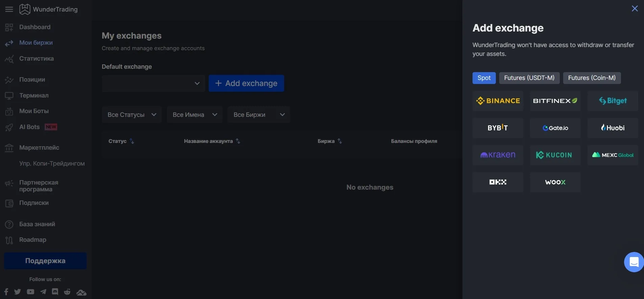
Task: Choose the Bitget exchange tile
Action: pos(613,101)
